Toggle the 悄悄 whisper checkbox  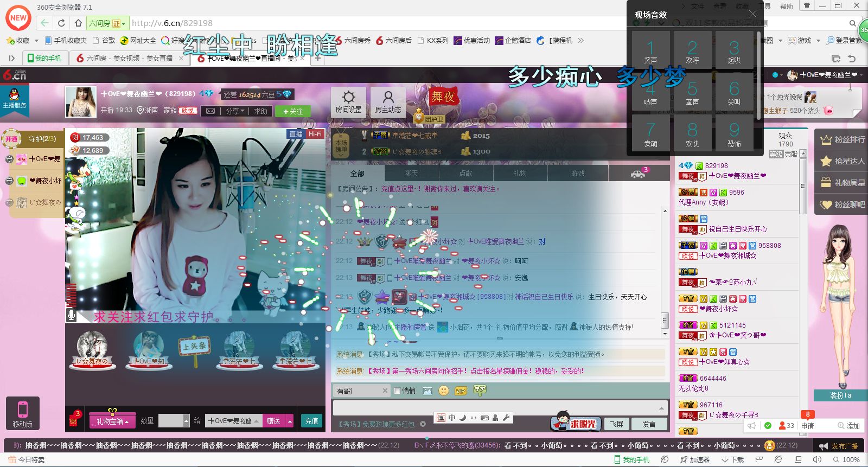coord(398,391)
